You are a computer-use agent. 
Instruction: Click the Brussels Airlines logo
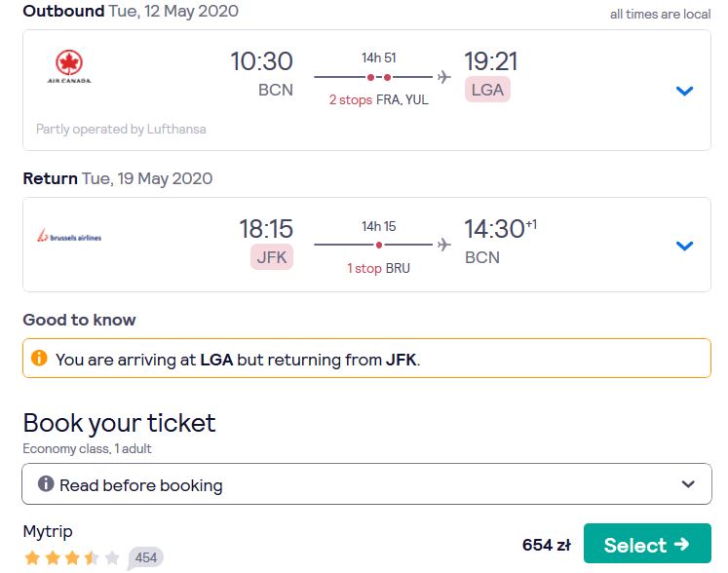[69, 236]
